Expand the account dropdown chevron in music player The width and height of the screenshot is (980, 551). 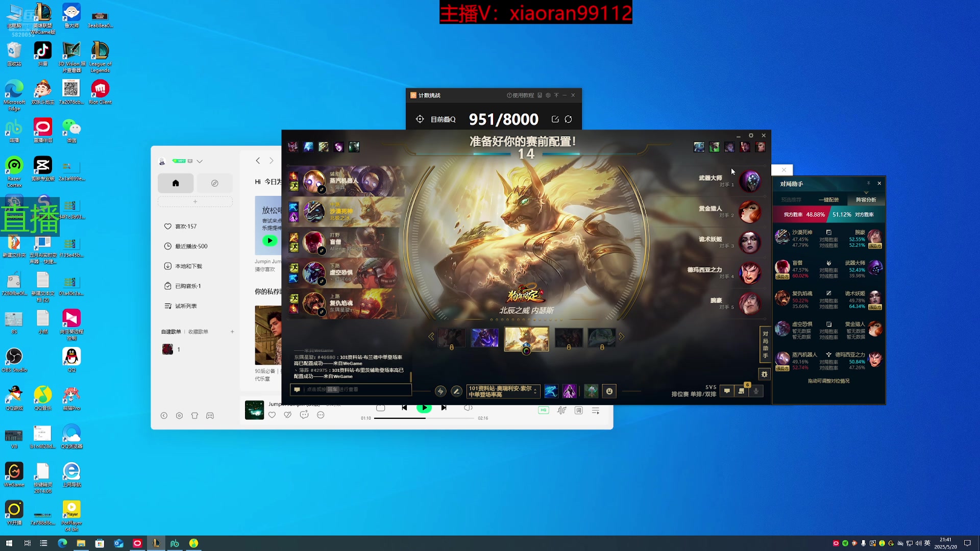click(200, 161)
